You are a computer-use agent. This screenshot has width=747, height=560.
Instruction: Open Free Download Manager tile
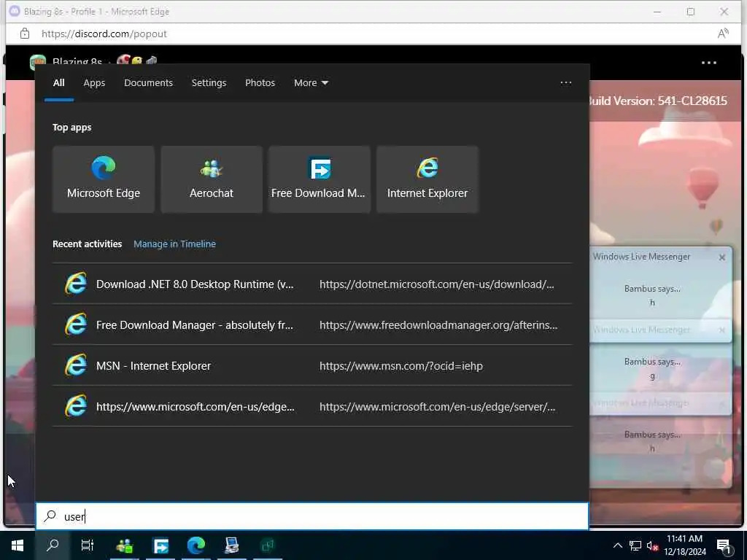coord(320,179)
